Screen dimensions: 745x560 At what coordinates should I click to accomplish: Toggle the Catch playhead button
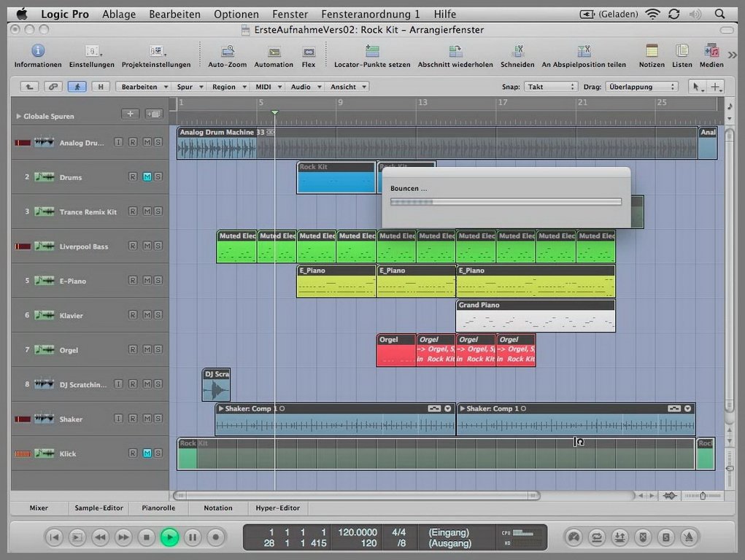77,87
